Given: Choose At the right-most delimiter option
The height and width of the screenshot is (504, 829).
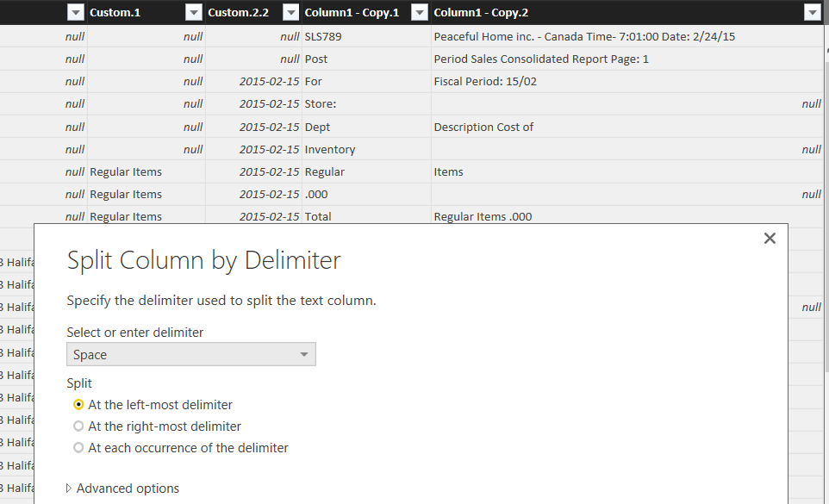Looking at the screenshot, I should [79, 426].
